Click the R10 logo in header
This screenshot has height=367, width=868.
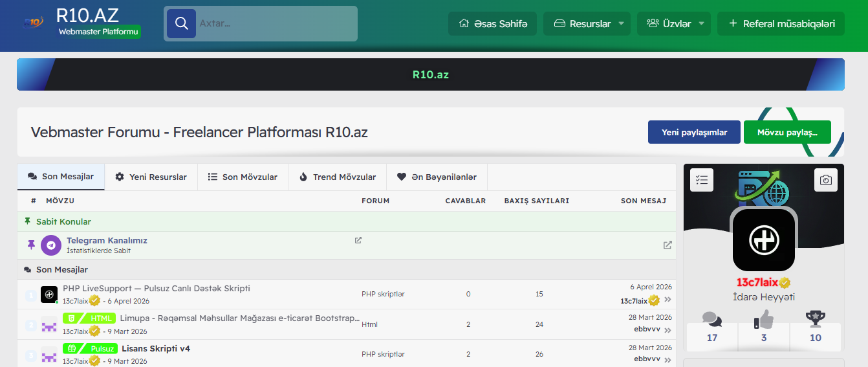pos(34,23)
